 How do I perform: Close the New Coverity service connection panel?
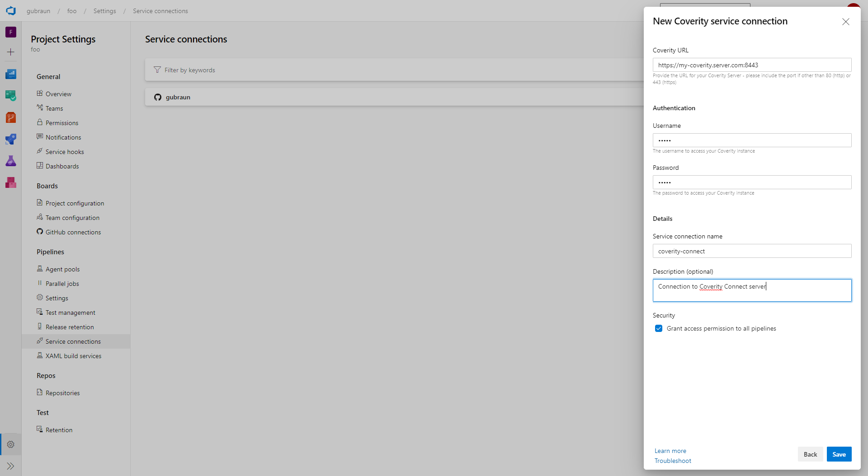pos(845,22)
